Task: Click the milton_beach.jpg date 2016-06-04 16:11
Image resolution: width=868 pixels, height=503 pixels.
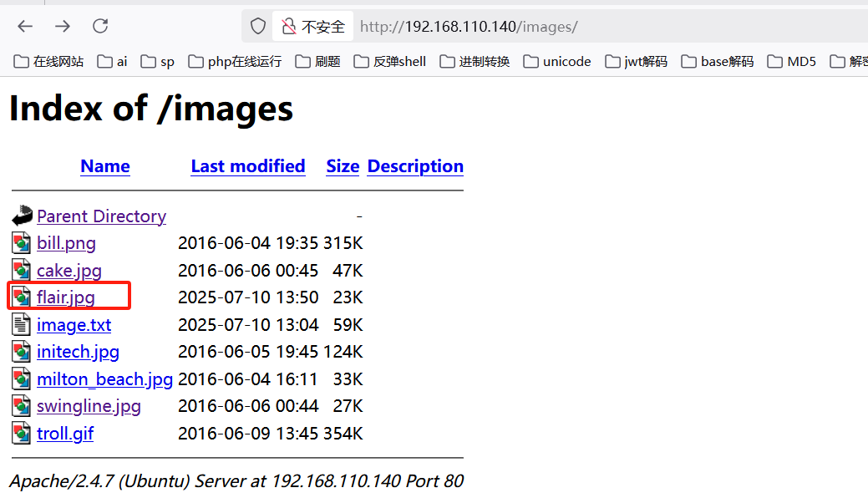Action: [x=248, y=379]
